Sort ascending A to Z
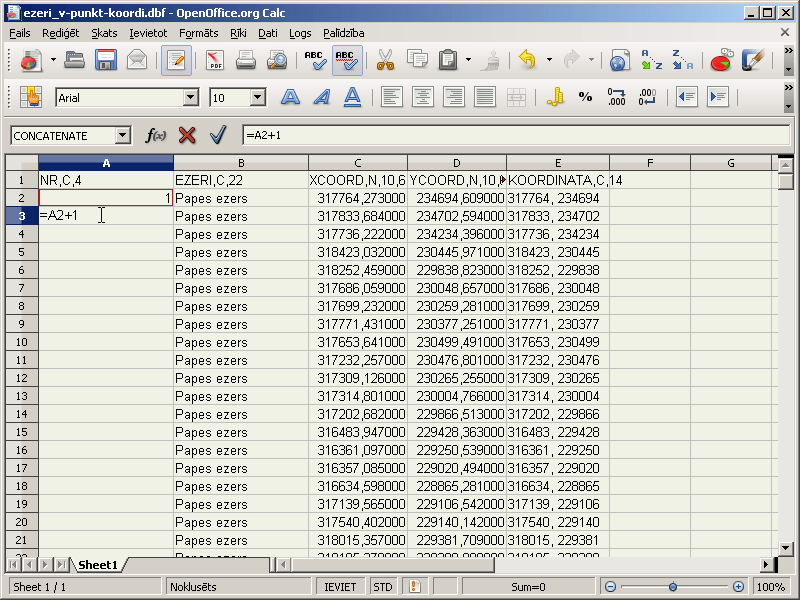The height and width of the screenshot is (600, 800). (652, 60)
